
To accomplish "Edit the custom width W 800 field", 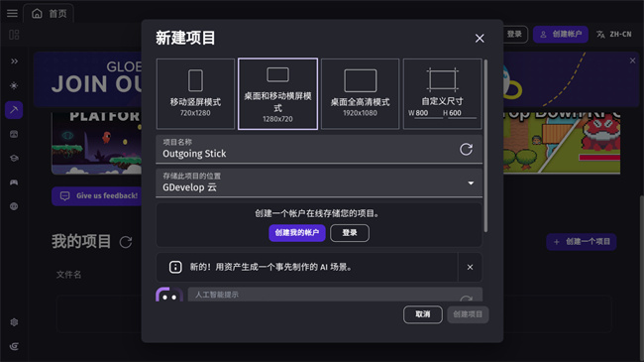I will (428, 113).
